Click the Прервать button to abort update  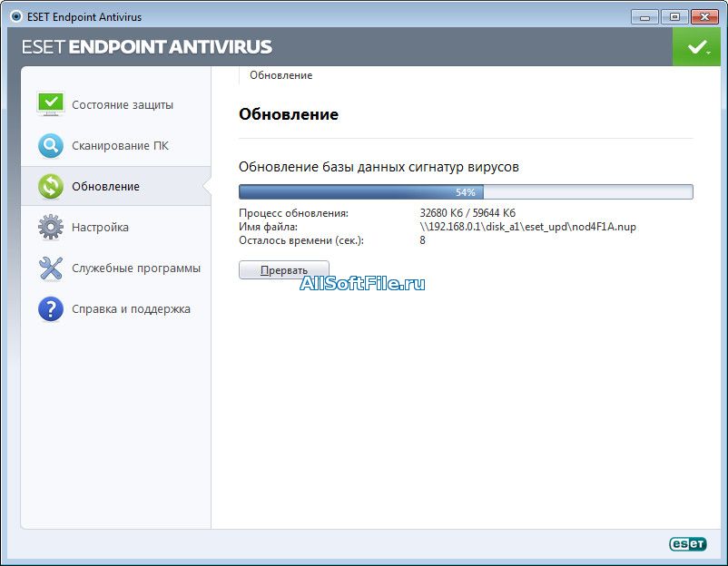(284, 270)
